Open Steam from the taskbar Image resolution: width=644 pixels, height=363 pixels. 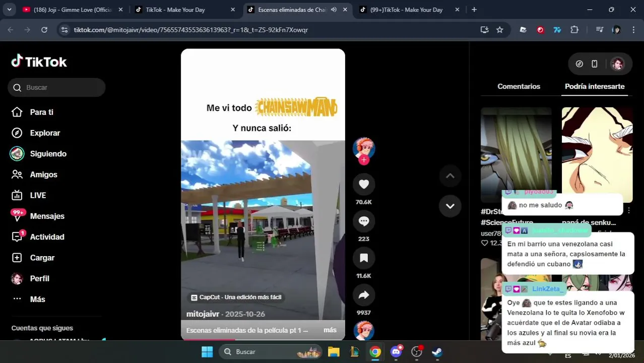coord(437,351)
